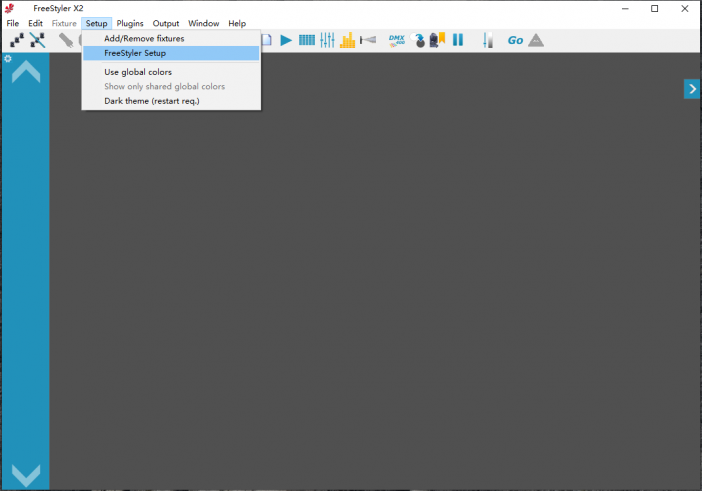The width and height of the screenshot is (702, 491).
Task: Enable Dark theme (restart req.) option
Action: 151,101
